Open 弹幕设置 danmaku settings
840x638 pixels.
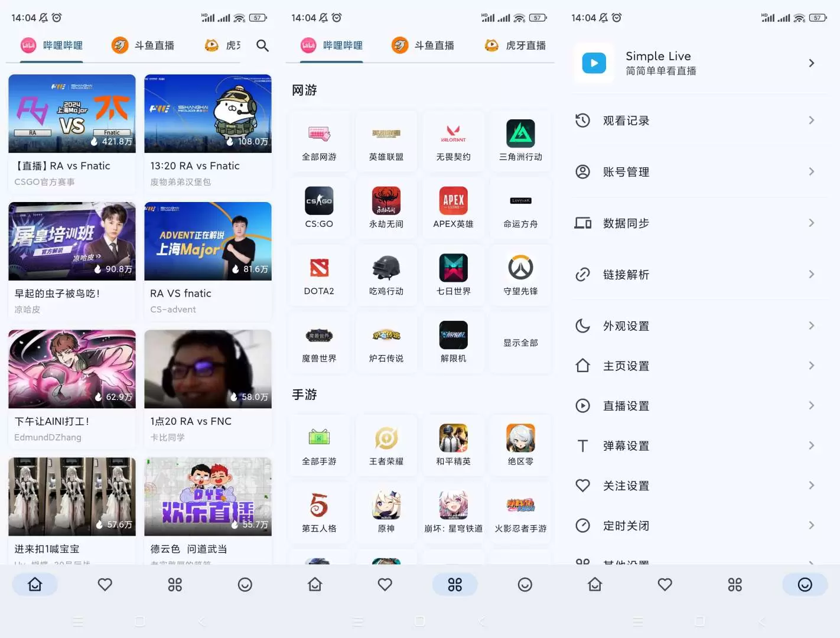(x=700, y=446)
